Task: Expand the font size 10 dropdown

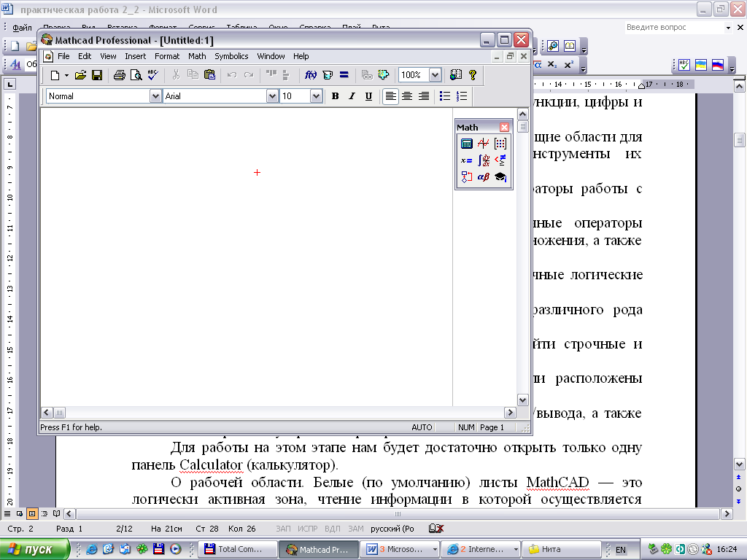Action: tap(316, 96)
